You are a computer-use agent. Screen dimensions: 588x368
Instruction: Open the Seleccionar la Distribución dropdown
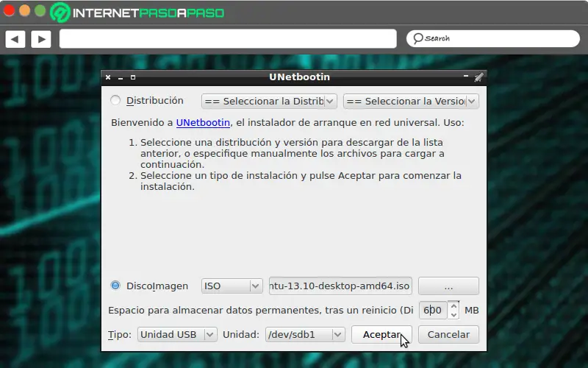coord(269,102)
